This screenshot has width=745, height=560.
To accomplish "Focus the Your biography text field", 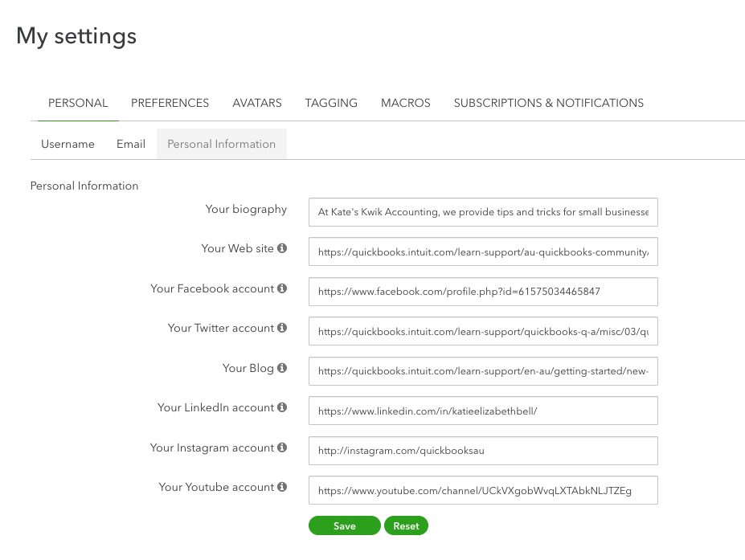I will point(482,212).
